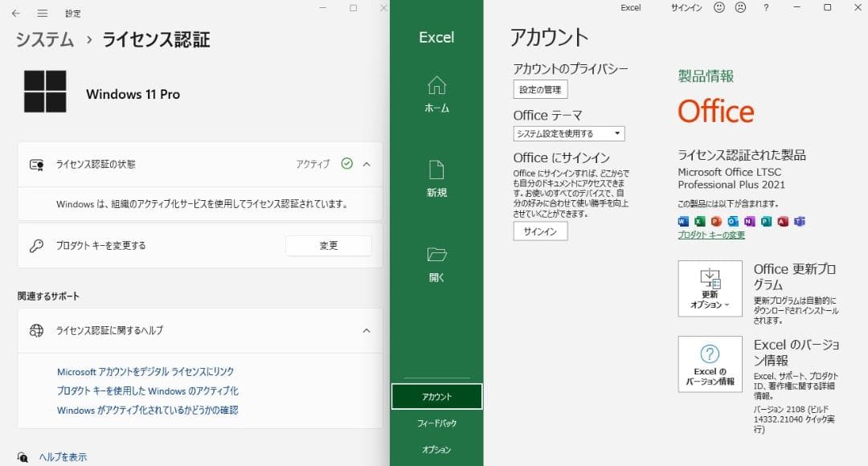Click About Excel version info button
The width and height of the screenshot is (868, 466).
click(x=710, y=364)
